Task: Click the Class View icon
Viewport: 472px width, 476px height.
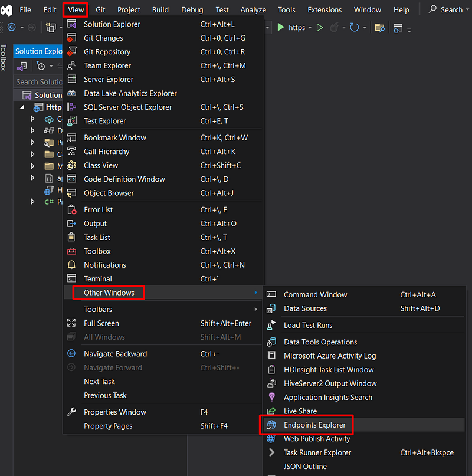Action: [71, 165]
